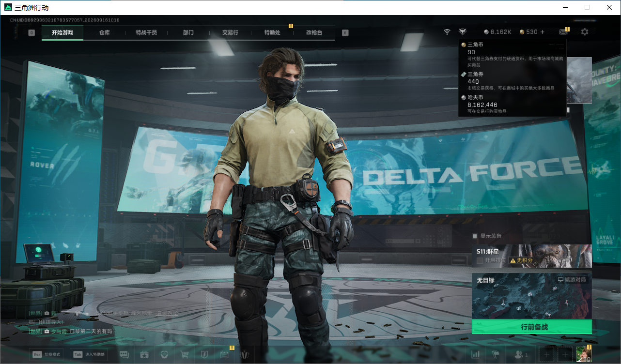621x364 pixels.
Task: Open the 特勤处 tab
Action: pos(272,33)
